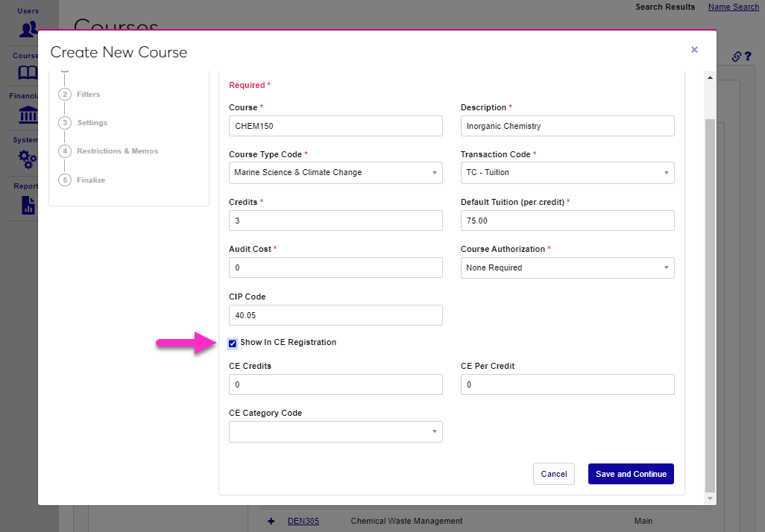Click the link chain icon

736,57
